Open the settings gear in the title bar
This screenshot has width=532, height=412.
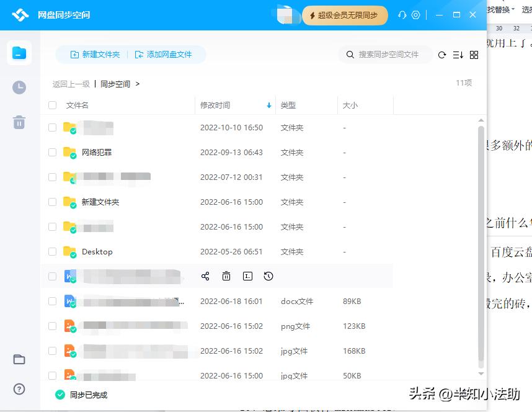(416, 14)
